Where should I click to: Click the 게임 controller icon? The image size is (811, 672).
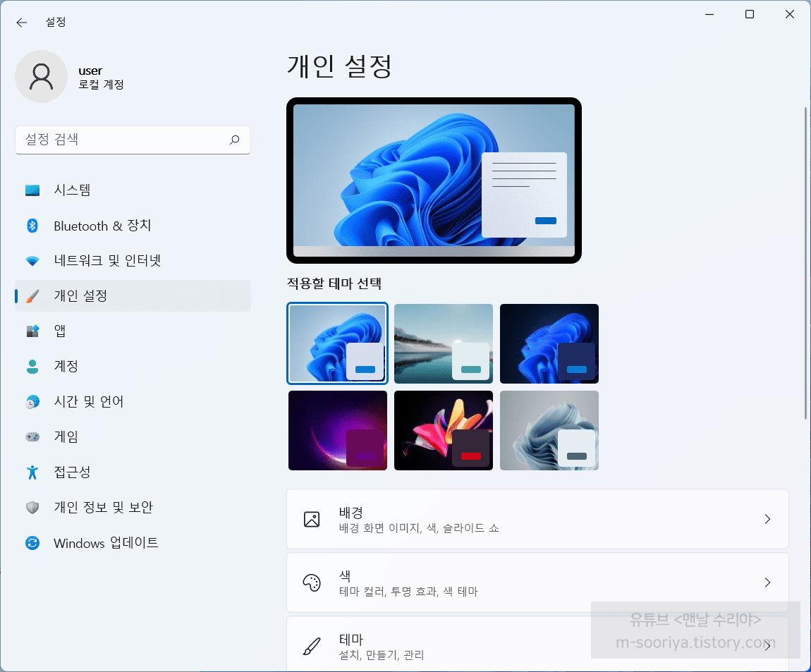point(32,436)
